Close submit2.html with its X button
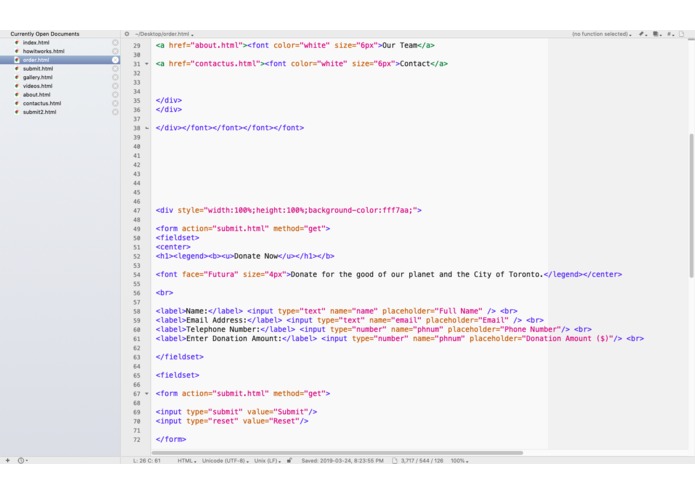This screenshot has width=695, height=494. tap(115, 112)
